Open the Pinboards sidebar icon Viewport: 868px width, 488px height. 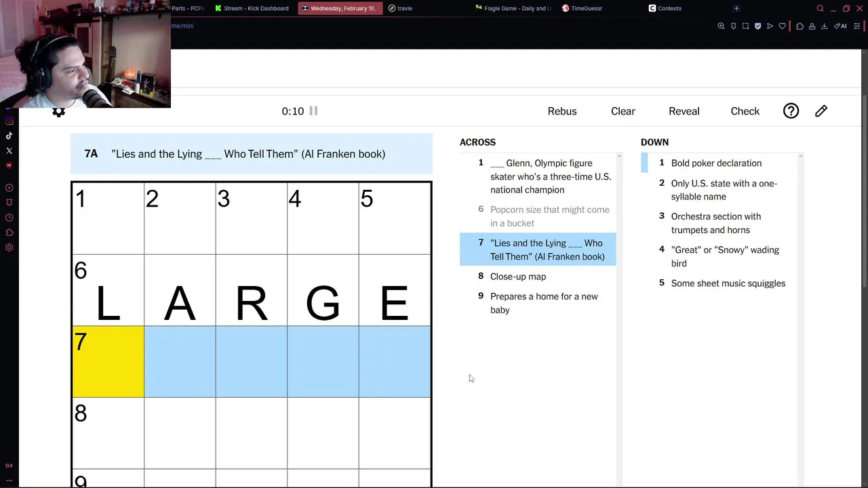(x=9, y=203)
